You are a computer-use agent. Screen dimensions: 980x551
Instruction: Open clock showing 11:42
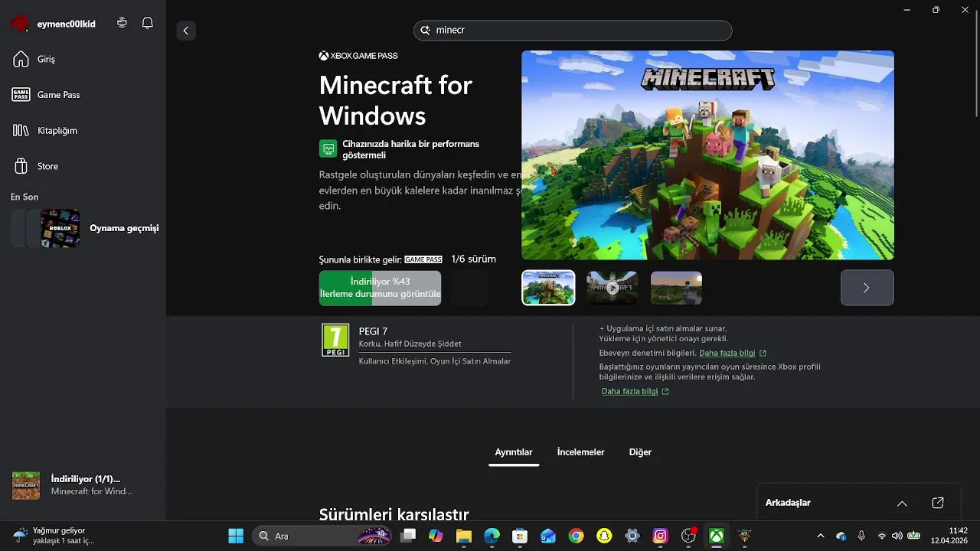(x=949, y=536)
